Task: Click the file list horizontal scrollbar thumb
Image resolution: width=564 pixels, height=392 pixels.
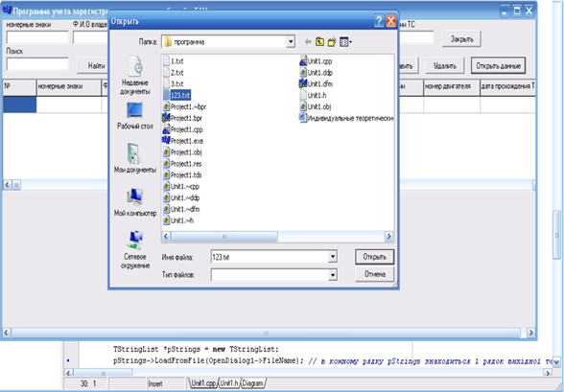Action: (x=224, y=237)
